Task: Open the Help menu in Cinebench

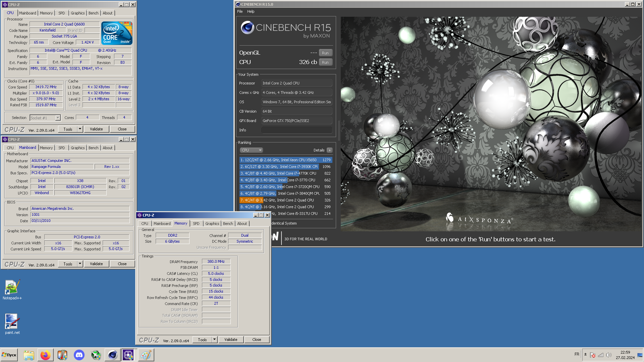Action: (x=251, y=11)
